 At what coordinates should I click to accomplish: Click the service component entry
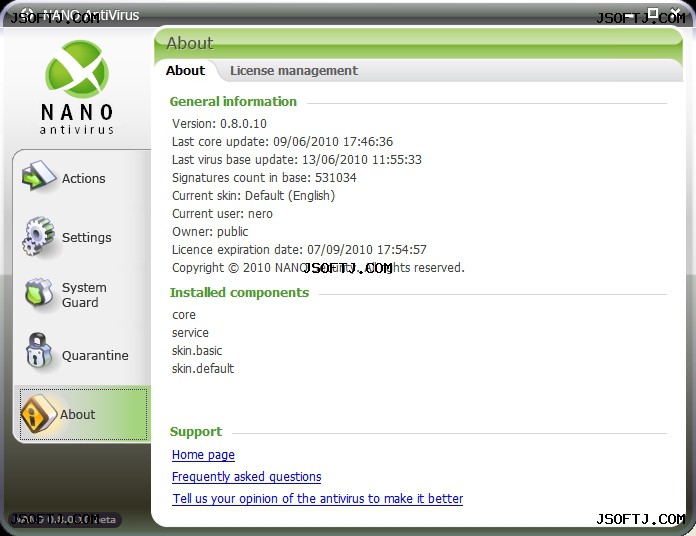pyautogui.click(x=190, y=333)
